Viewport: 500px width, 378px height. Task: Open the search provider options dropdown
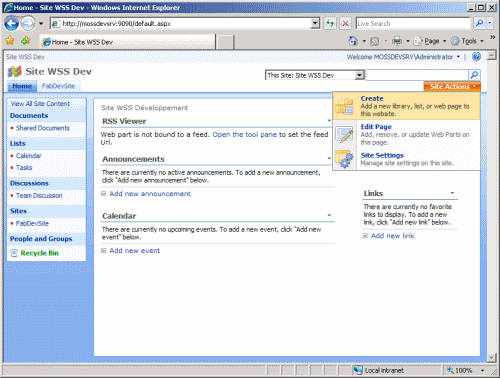490,23
